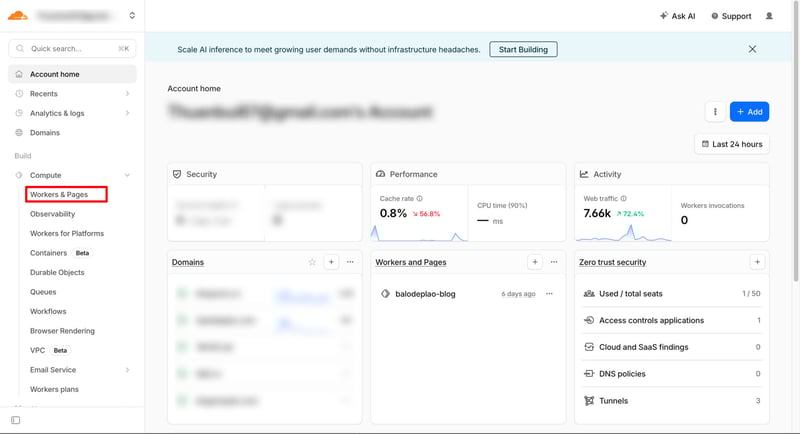Click plus icon in Workers and Pages card
Image resolution: width=800 pixels, height=434 pixels.
click(535, 262)
